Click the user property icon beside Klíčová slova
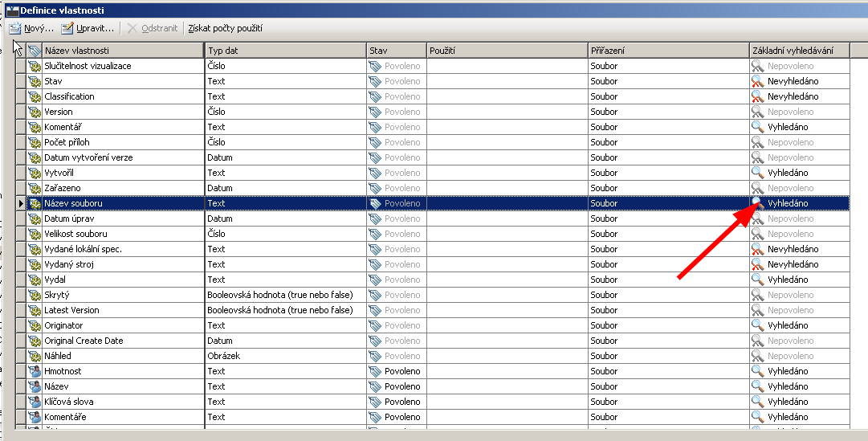 click(x=35, y=402)
